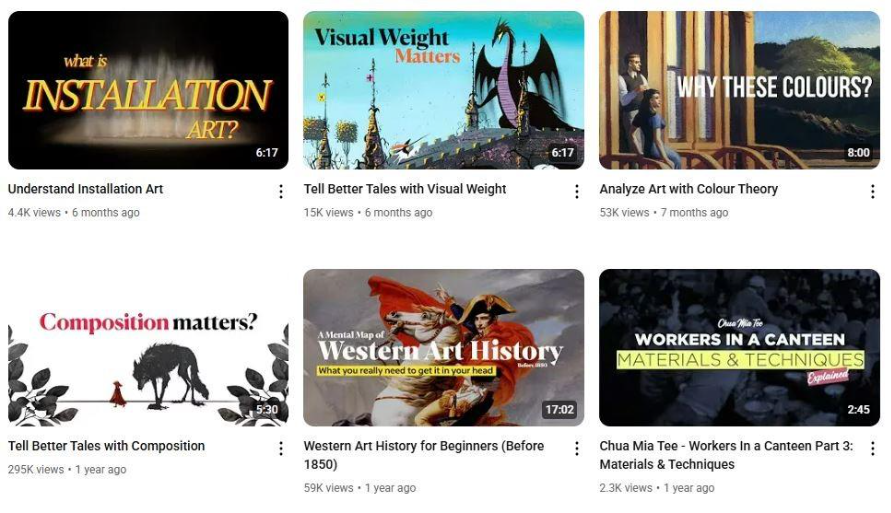This screenshot has height=513, width=891.
Task: Open 'Chua Mia Tee - Workers In a Canteen' title
Action: pos(726,454)
